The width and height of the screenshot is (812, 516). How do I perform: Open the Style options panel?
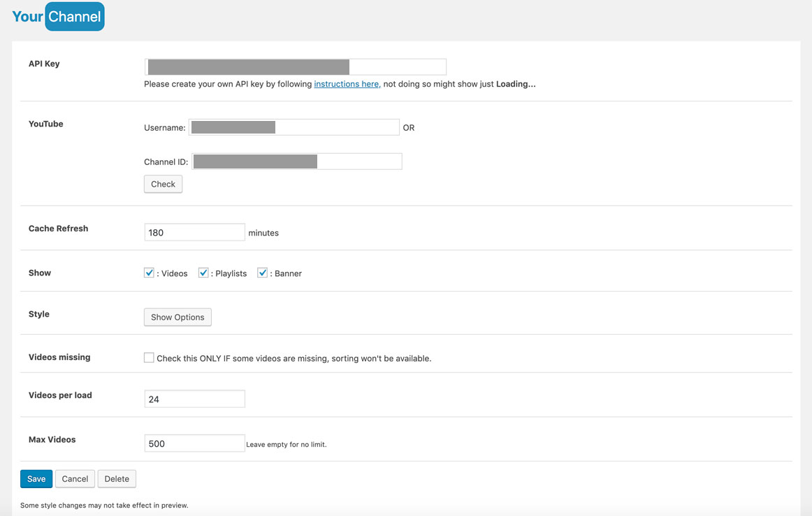pyautogui.click(x=177, y=317)
